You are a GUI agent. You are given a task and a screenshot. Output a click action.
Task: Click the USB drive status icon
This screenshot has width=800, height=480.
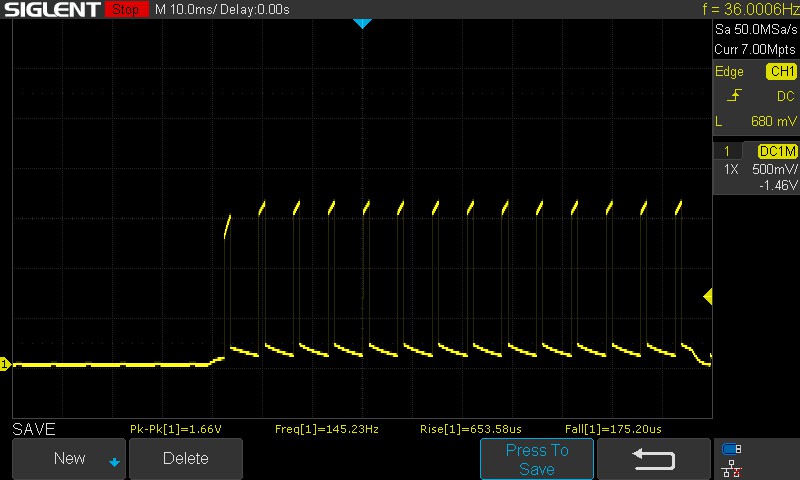731,449
